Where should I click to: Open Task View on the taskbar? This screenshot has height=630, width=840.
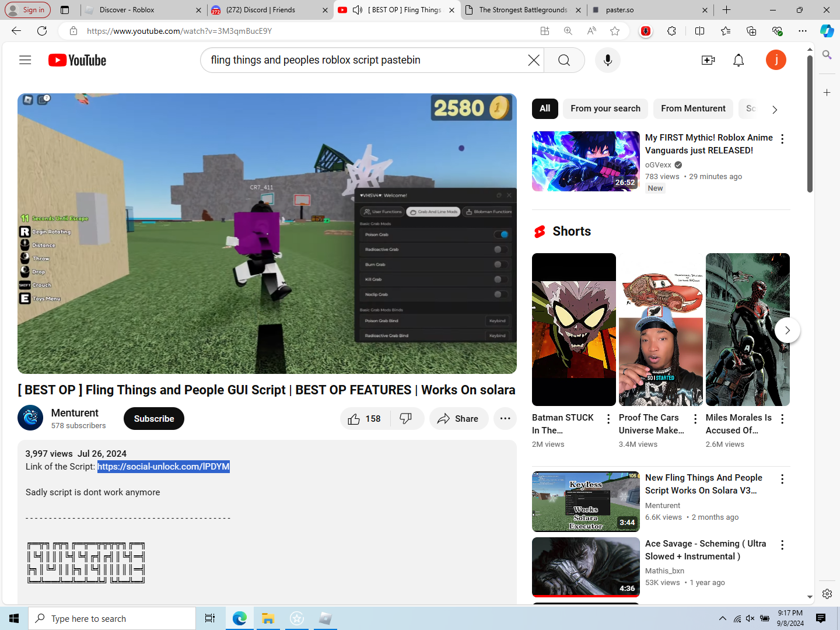tap(210, 618)
